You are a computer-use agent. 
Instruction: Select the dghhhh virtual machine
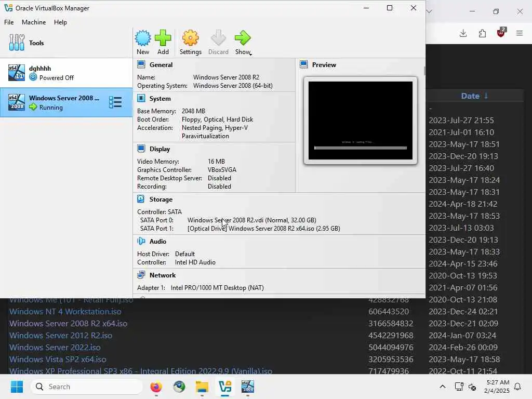[x=66, y=73]
